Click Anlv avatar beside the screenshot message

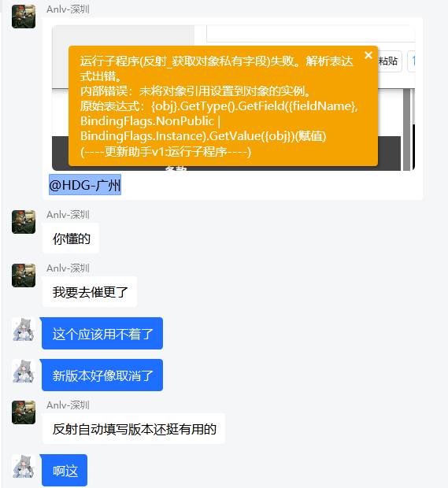click(x=24, y=17)
